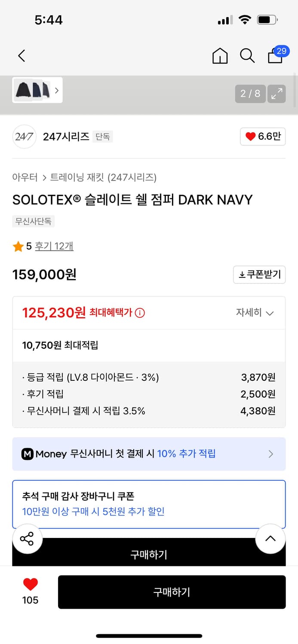The image size is (298, 644).
Task: Tap the back arrow icon
Action: (22, 55)
